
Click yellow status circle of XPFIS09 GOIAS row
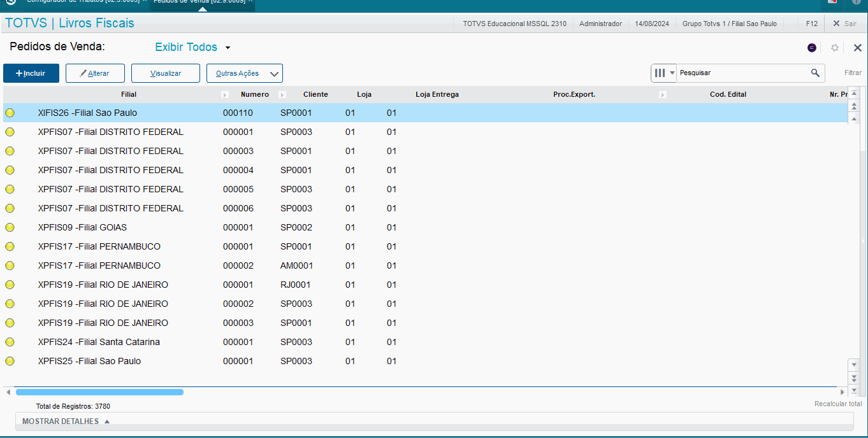10,227
